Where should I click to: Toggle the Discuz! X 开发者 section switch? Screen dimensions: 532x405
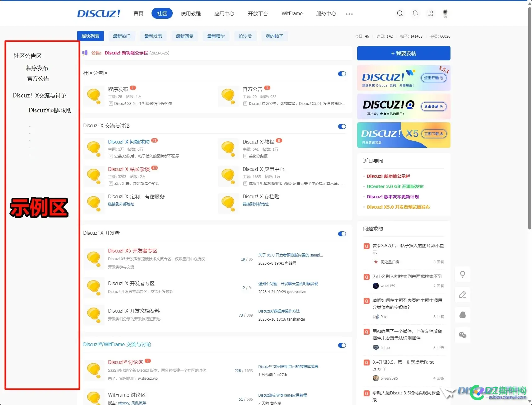click(x=342, y=234)
